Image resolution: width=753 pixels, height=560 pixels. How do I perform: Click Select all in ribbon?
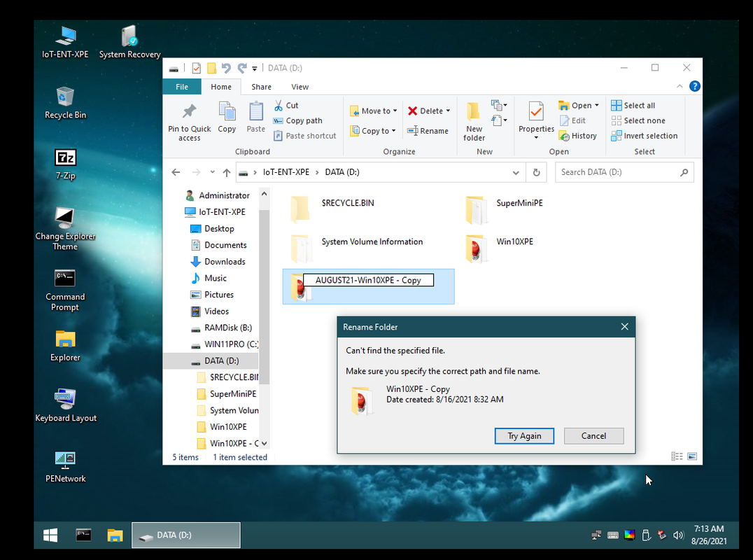pyautogui.click(x=633, y=105)
